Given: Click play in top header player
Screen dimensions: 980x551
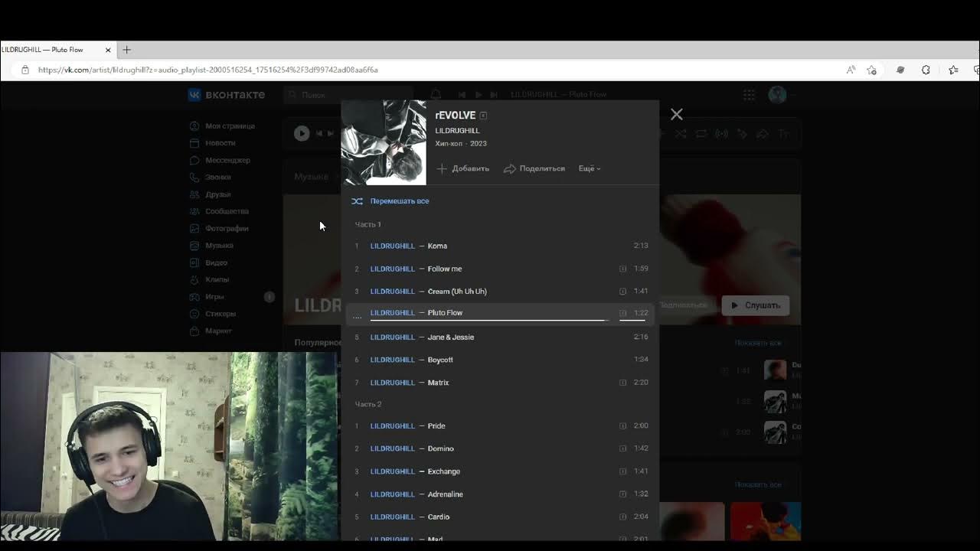Looking at the screenshot, I should [x=479, y=95].
